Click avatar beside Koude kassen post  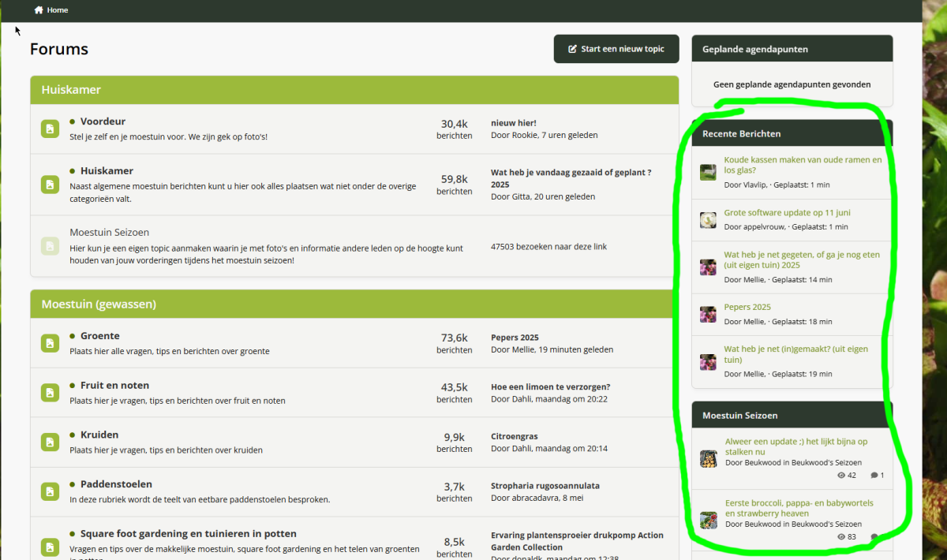708,173
